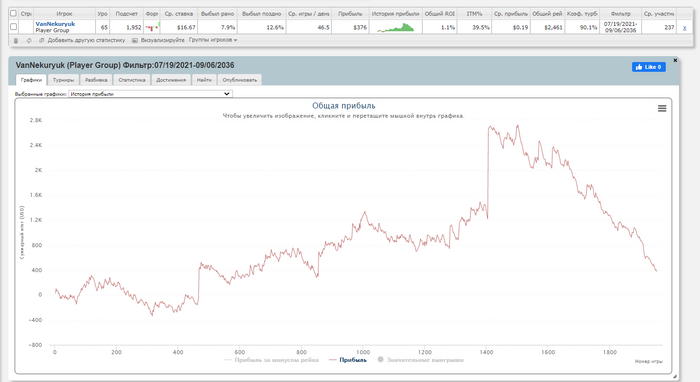The image size is (700, 382).
Task: Switch to the 'Турниры' tab
Action: 63,80
